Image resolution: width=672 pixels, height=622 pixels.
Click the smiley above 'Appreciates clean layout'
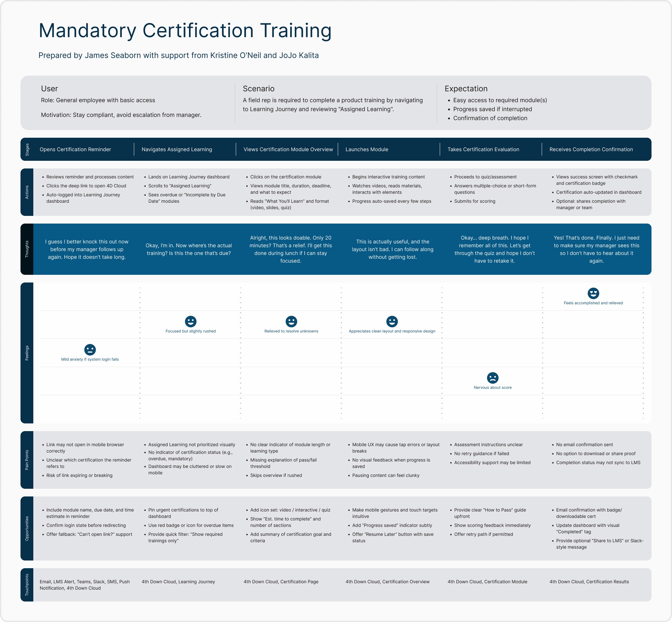[392, 321]
